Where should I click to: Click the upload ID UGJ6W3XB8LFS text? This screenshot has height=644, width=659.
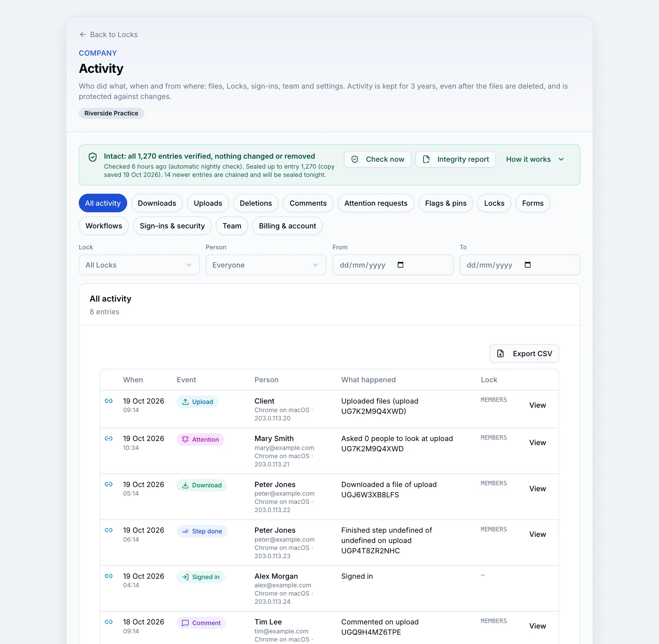[x=370, y=495]
